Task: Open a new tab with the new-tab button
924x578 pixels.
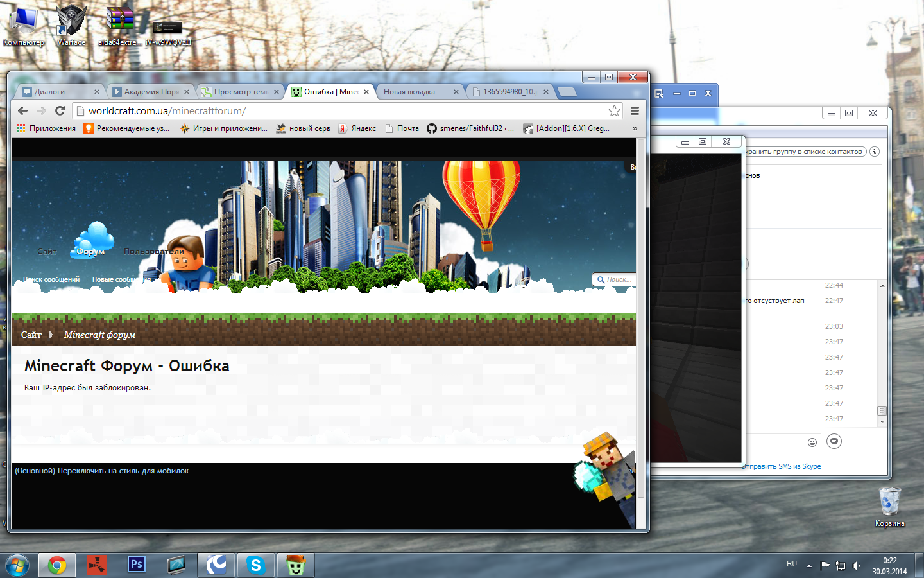Action: tap(567, 92)
